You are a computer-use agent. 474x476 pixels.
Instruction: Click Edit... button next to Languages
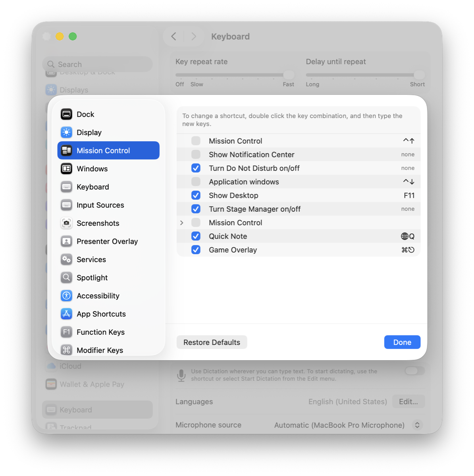(408, 401)
